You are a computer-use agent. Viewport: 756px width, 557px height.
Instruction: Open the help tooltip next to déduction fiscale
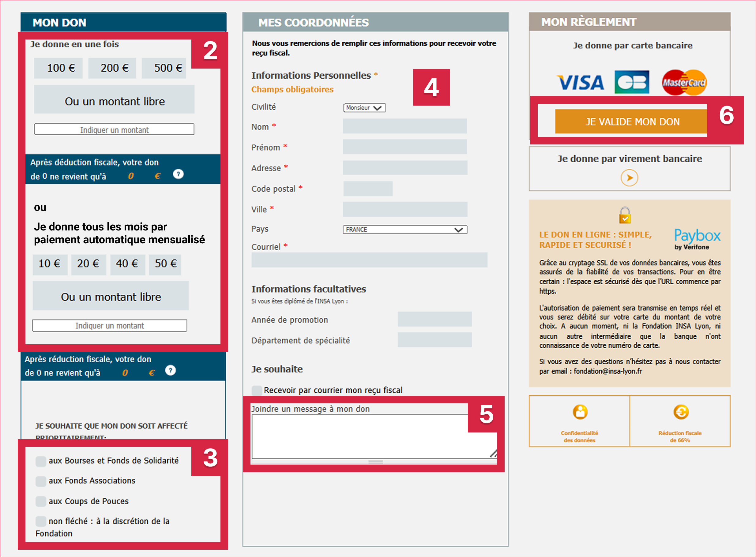tap(178, 174)
